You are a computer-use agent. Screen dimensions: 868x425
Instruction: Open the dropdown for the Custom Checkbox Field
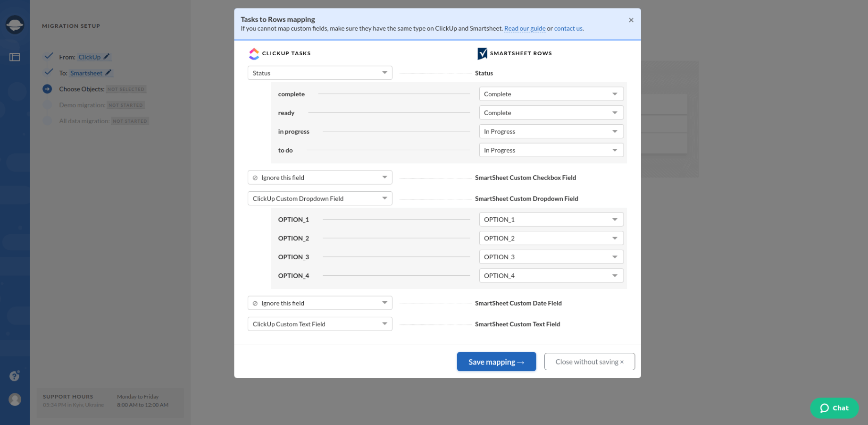pos(320,178)
